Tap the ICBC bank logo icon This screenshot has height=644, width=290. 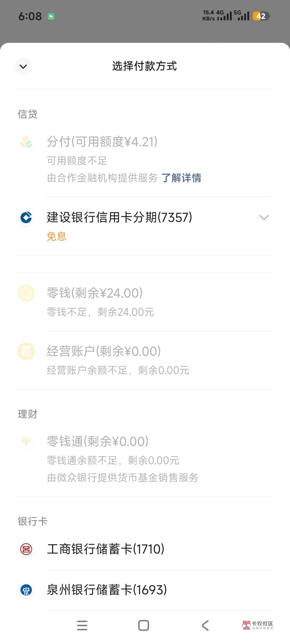coord(26,549)
